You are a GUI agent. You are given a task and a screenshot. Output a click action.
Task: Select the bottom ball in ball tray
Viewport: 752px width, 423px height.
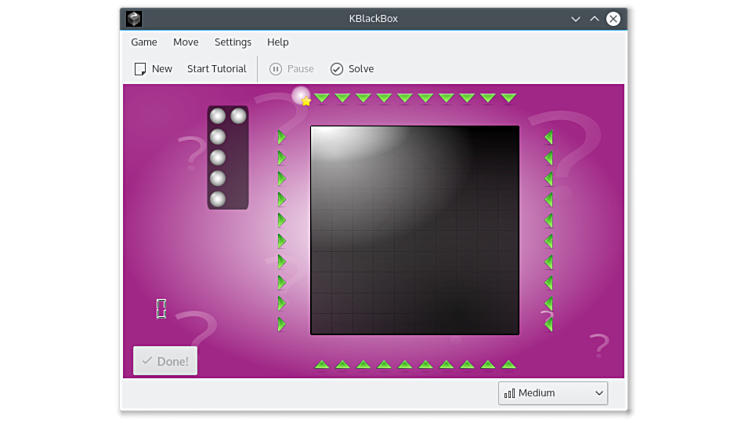point(217,199)
